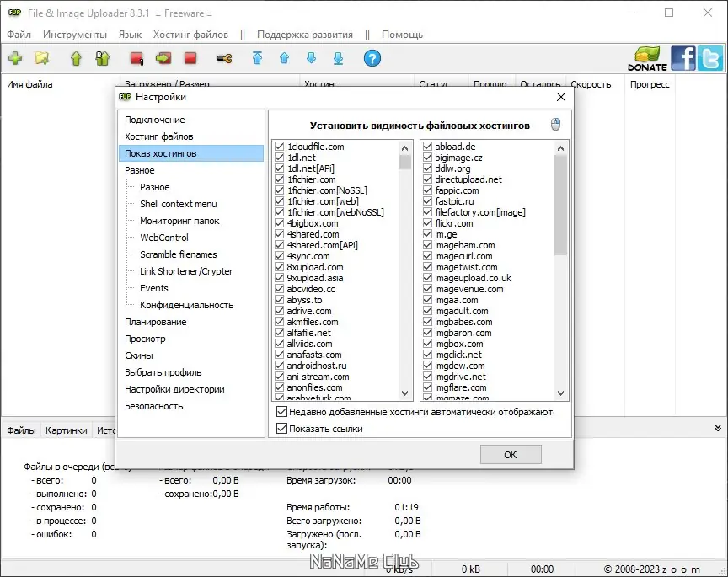Open Link Shortener/Crypter settings
The height and width of the screenshot is (577, 728).
pyautogui.click(x=186, y=271)
